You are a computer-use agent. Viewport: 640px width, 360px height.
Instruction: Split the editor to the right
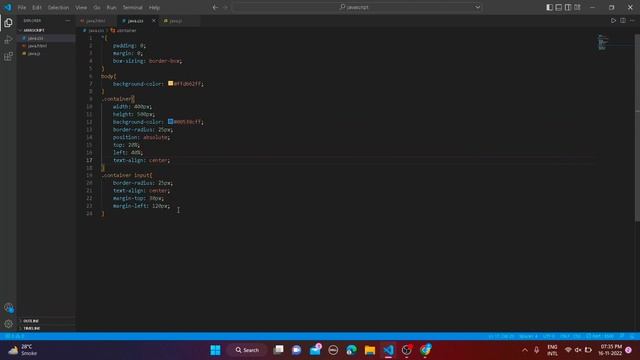tap(623, 20)
